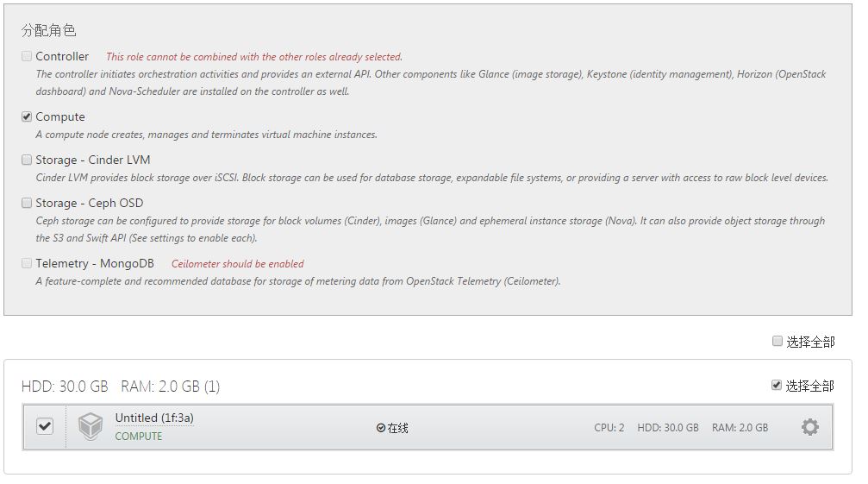Click the COMPUTE role tag on node
Viewport: 868px width, 484px height.
tap(139, 437)
